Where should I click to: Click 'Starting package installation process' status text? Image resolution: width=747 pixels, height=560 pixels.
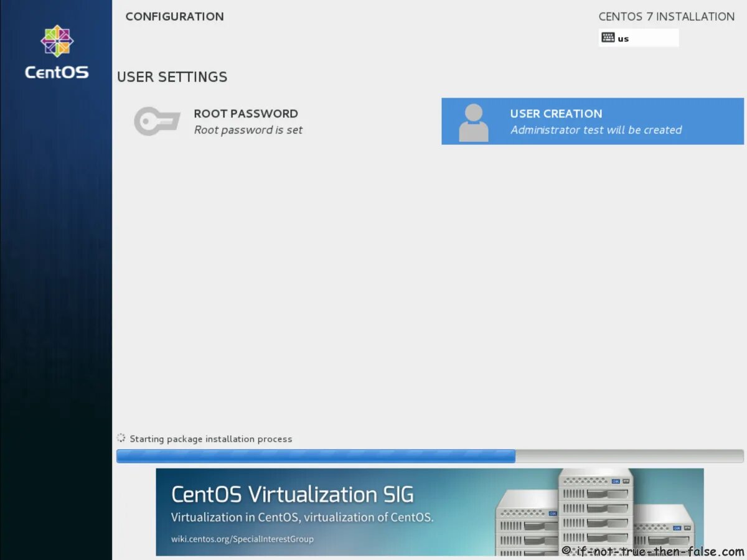coord(211,439)
